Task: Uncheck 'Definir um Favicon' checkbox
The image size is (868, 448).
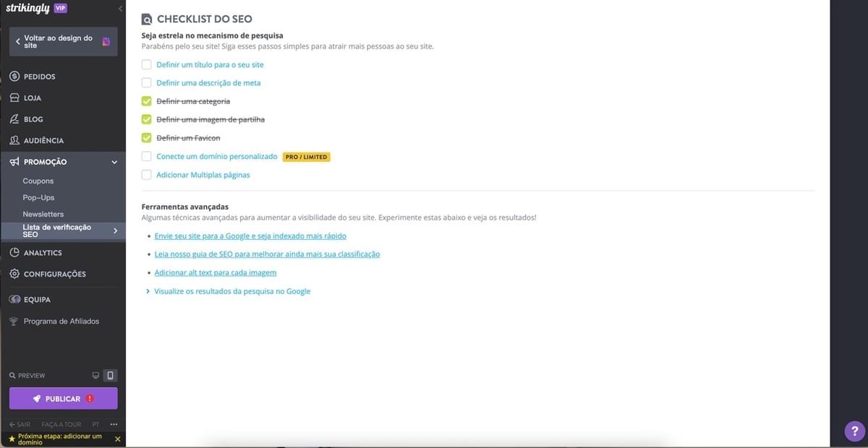Action: (147, 137)
